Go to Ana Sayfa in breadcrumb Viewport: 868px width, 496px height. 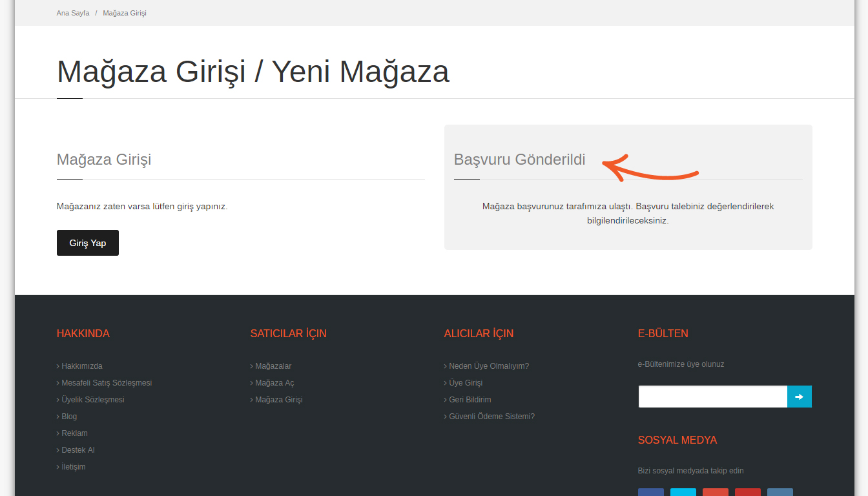click(73, 13)
